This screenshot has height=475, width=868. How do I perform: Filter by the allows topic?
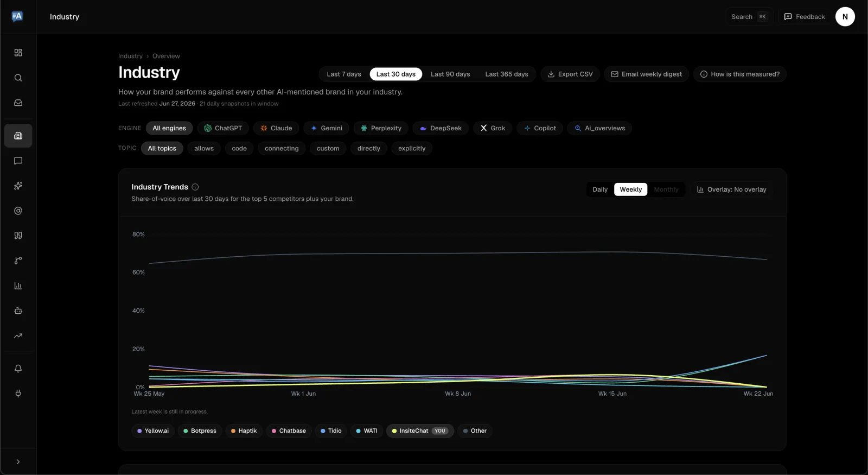point(204,148)
